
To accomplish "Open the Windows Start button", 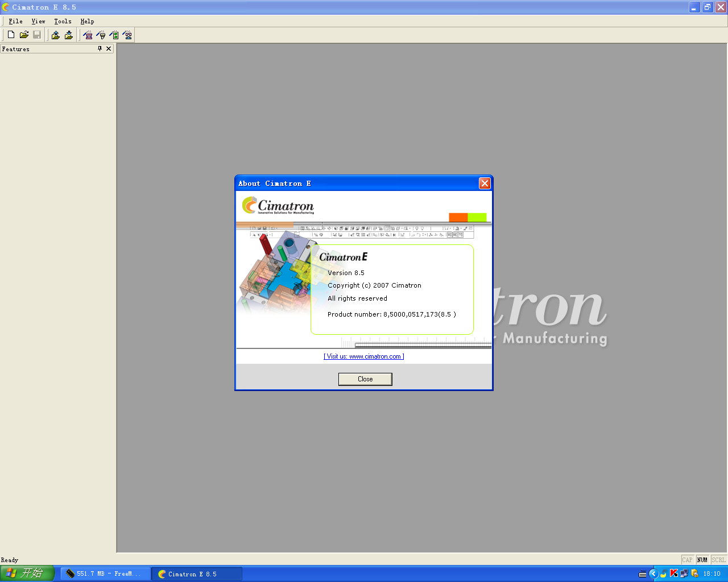I will point(27,573).
